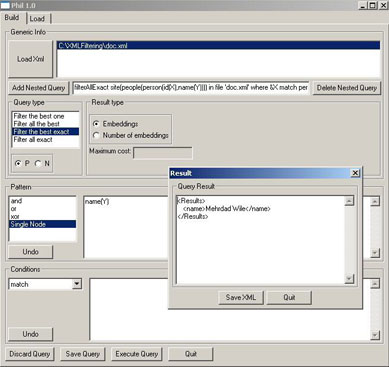389x367 pixels.
Task: Select 'and' in Pattern list
Action: pos(43,201)
